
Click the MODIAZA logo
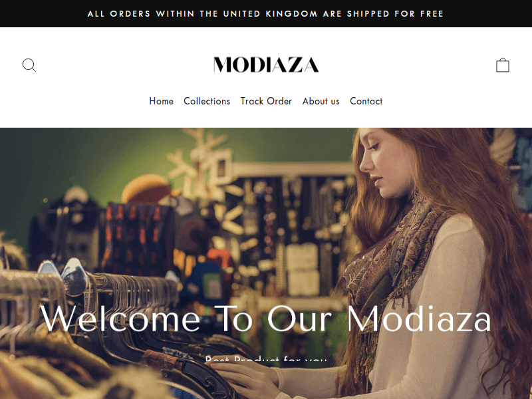click(265, 65)
